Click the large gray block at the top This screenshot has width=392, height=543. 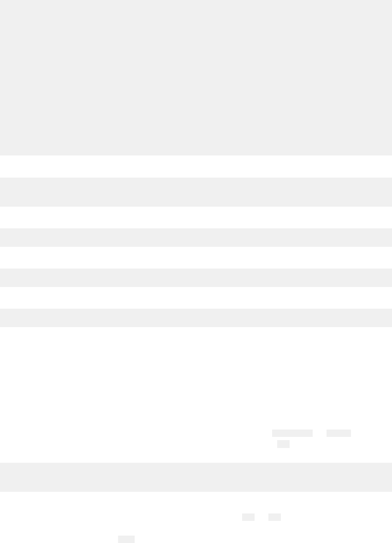(196, 78)
